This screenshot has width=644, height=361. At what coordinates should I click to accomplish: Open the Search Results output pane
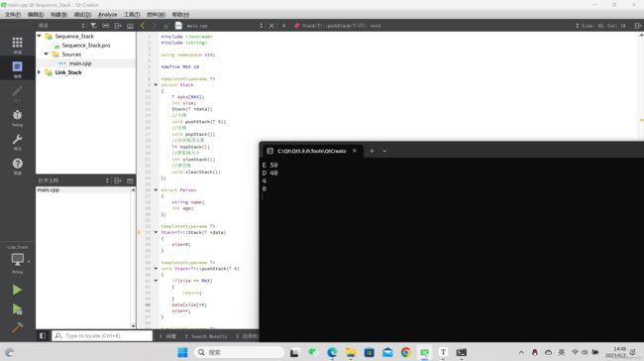[206, 336]
